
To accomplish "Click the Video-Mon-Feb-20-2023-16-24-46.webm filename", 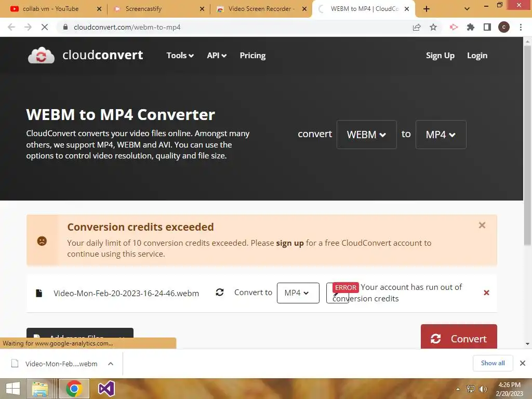I will (126, 293).
